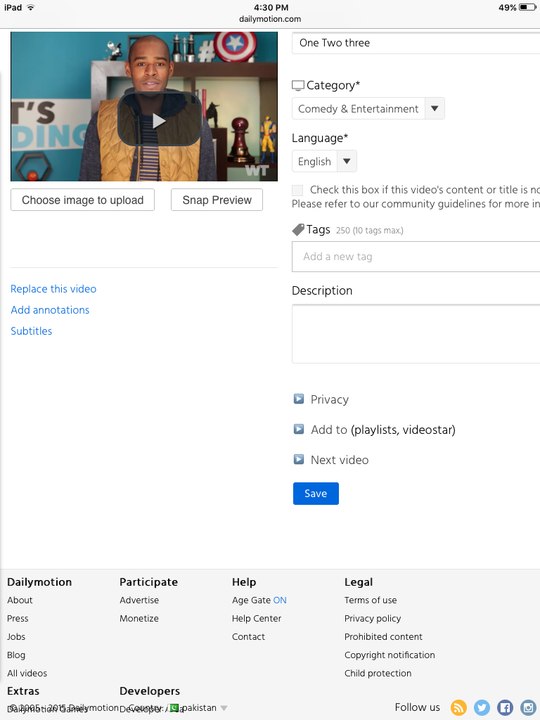The width and height of the screenshot is (540, 720).
Task: Click the Add a new tag field
Action: [416, 256]
